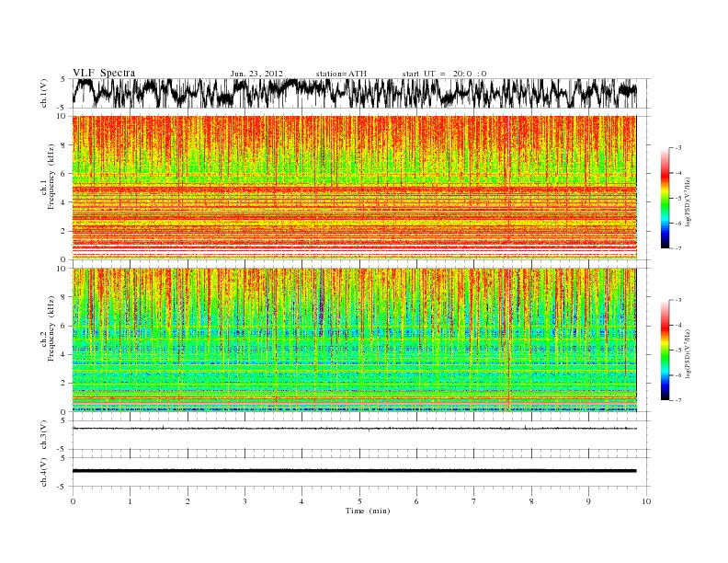Click the 'ch.3(V)' axis label
The image size is (728, 563).
[x=43, y=435]
